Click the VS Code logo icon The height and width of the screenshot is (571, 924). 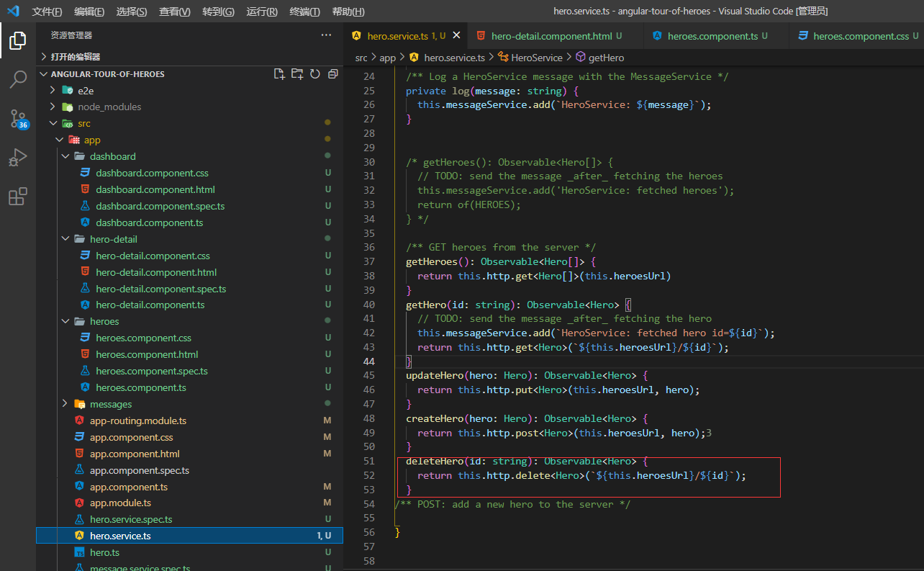pos(13,11)
